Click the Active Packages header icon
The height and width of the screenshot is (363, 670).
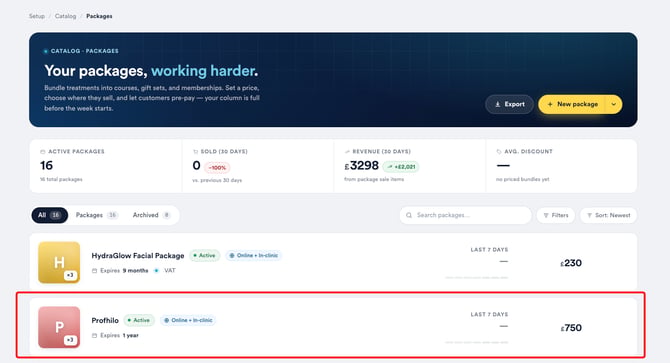pyautogui.click(x=42, y=152)
